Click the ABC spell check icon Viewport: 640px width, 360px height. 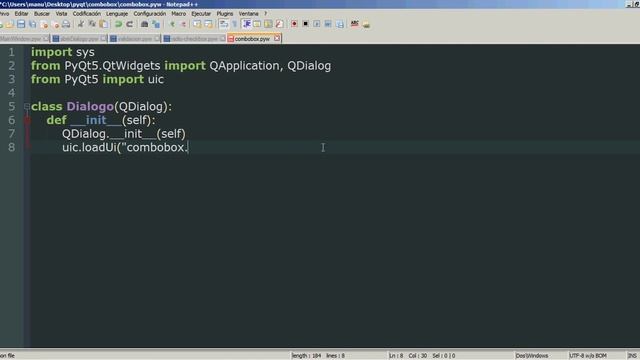355,24
